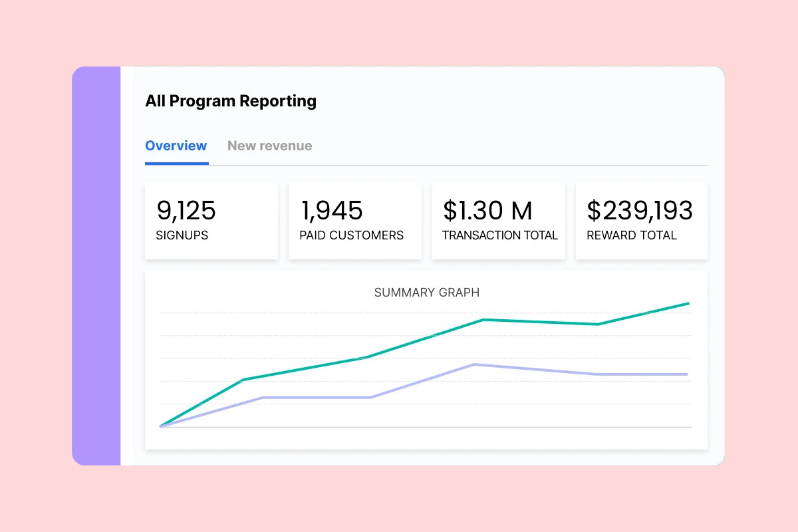Click the SUMMARY GRAPH title

[426, 293]
